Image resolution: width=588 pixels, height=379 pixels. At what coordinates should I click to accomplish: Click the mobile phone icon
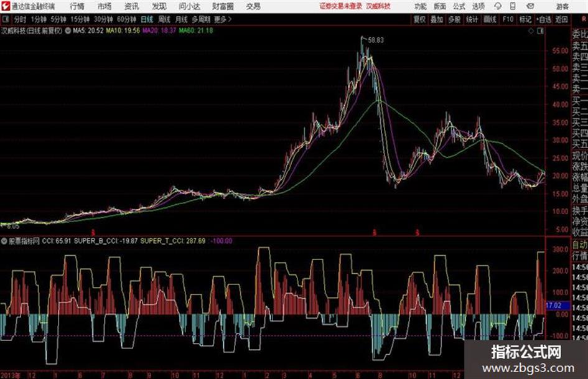(x=513, y=6)
